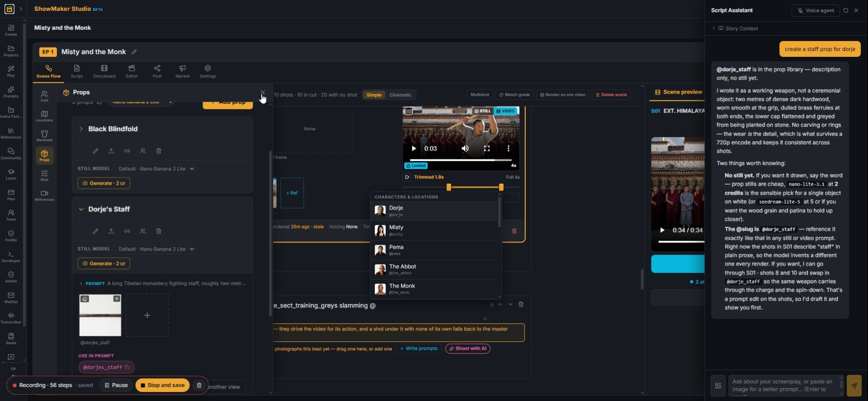Screen dimensions: 868x401
Task: Tick the shot selection checkbox on the video
Action: click(x=409, y=111)
